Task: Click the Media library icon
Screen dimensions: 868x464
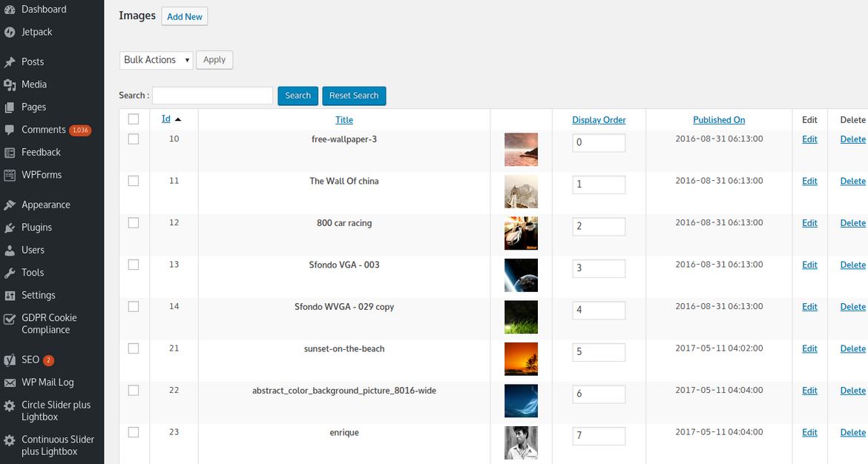Action: coord(10,84)
